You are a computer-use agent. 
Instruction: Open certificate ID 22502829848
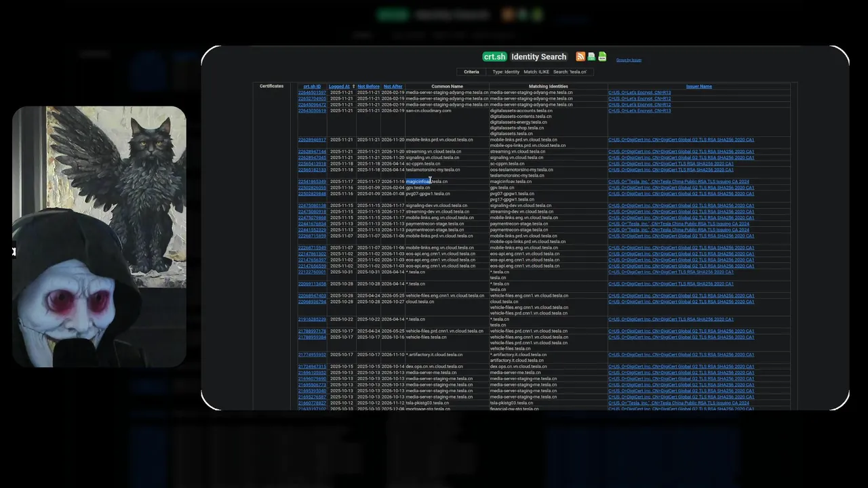click(312, 194)
